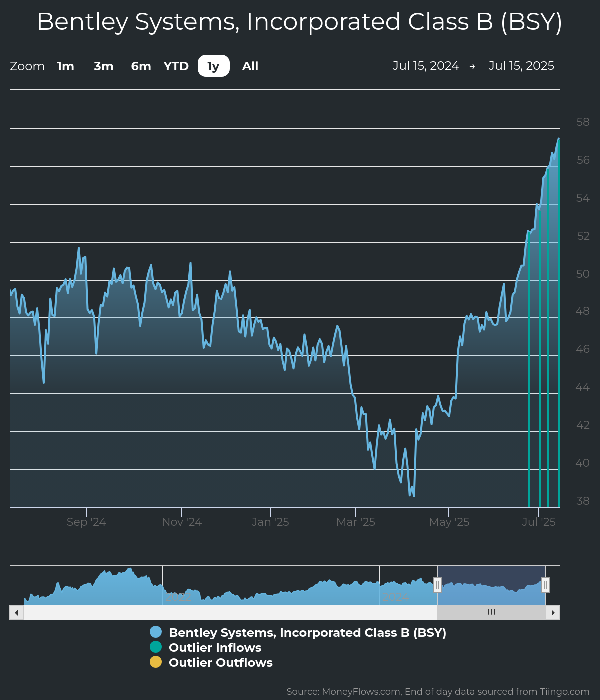Click the 40 price axis label
The height and width of the screenshot is (700, 600).
point(583,463)
